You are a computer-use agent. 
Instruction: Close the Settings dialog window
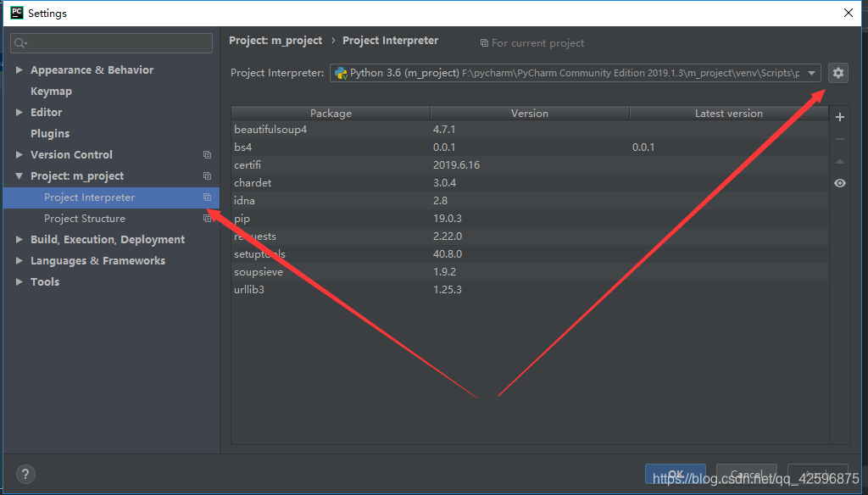click(848, 13)
